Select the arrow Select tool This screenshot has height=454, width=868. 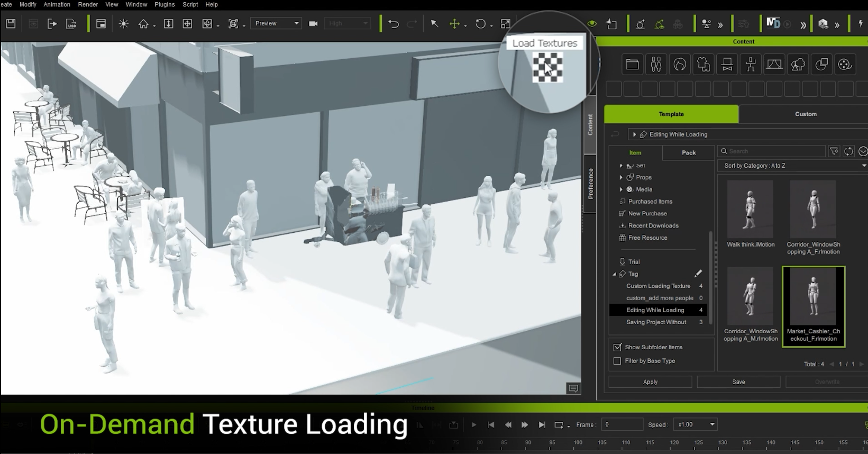[434, 23]
